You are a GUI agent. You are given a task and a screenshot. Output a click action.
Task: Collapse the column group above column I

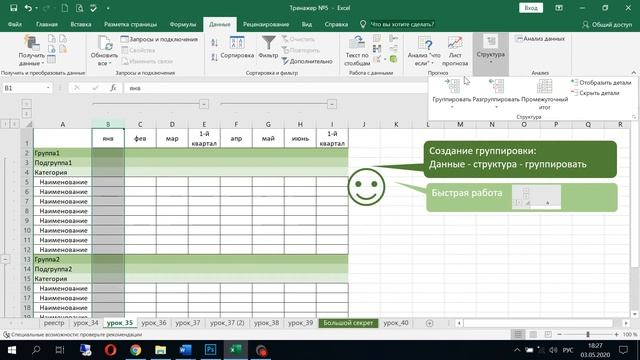coord(332,104)
